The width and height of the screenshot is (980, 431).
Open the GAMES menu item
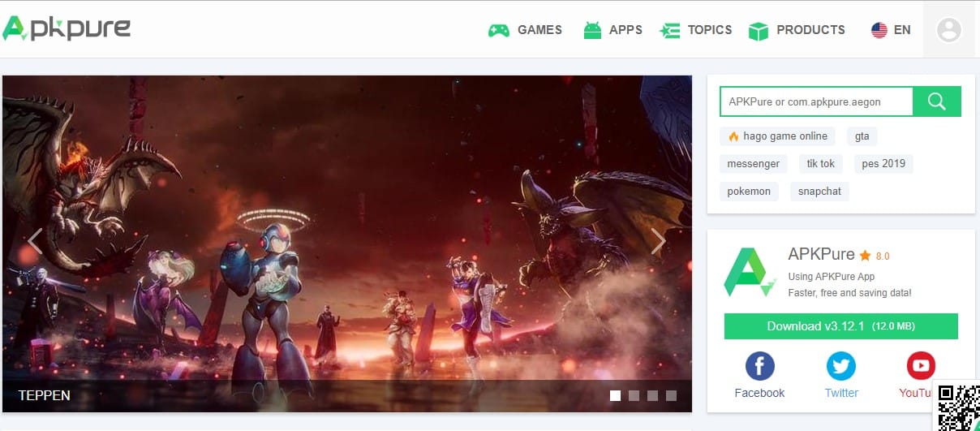tap(539, 30)
